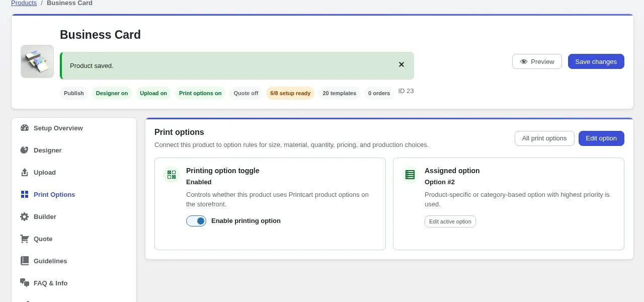Click the Assigned option heading

coord(452,171)
